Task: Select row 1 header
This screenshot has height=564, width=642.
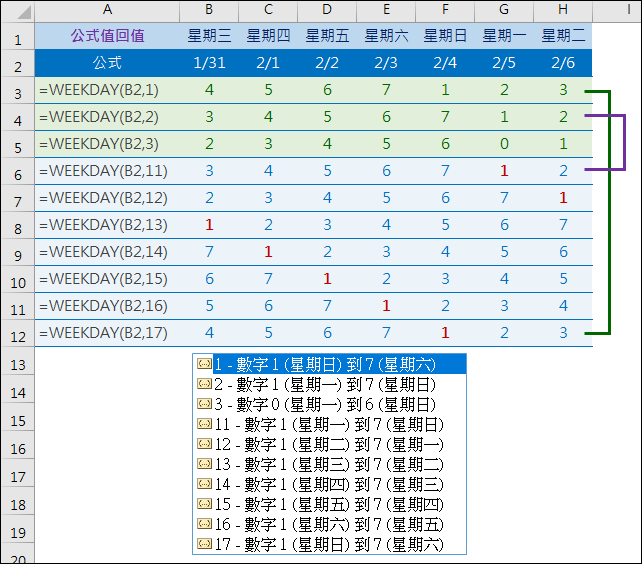Action: [18, 36]
